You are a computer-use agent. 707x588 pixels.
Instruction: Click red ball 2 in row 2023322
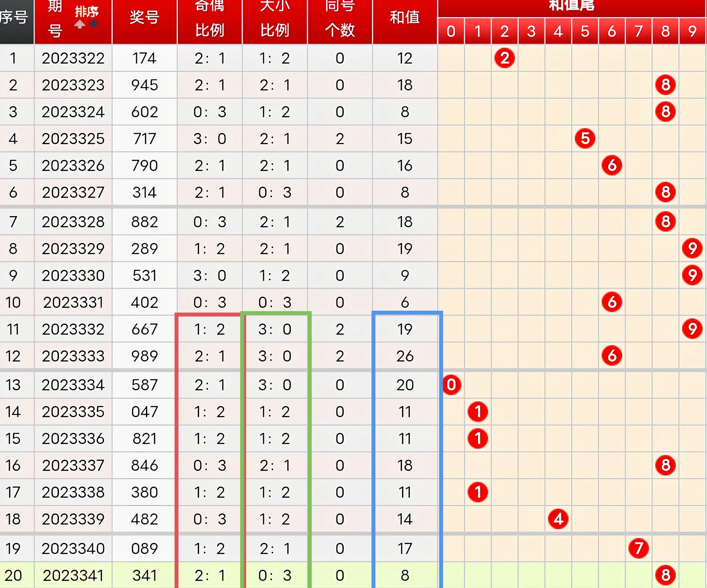pos(504,58)
